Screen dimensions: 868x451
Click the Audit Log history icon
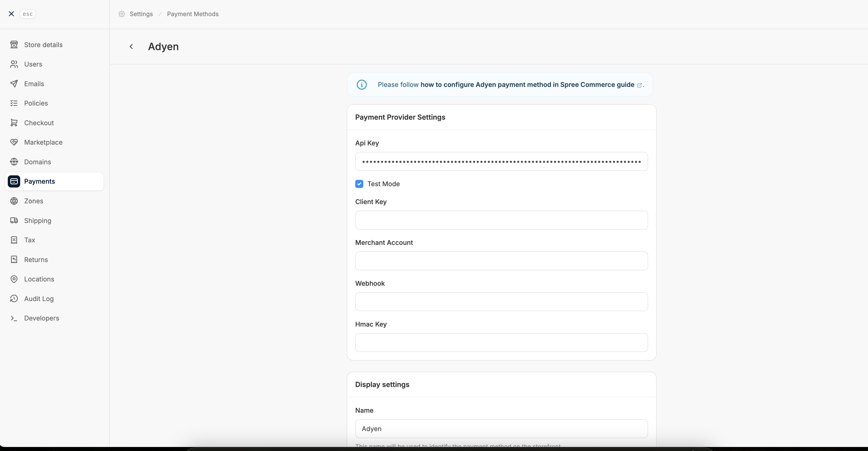(x=14, y=299)
